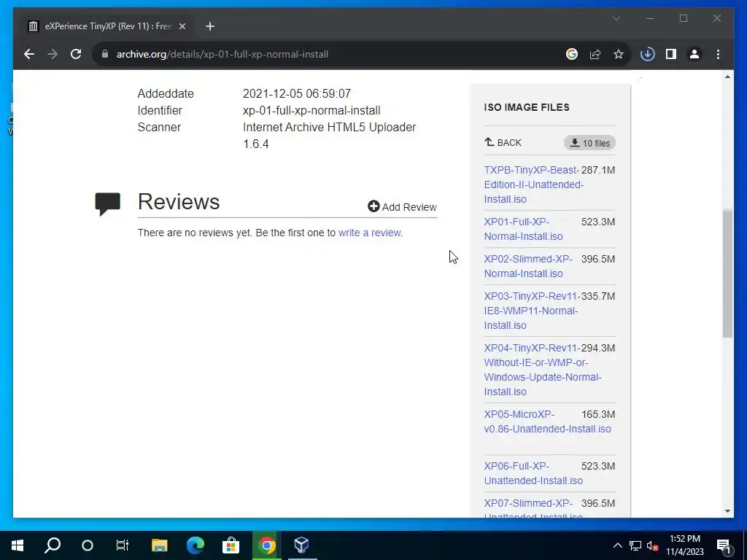Click the lock icon in the address bar

105,54
